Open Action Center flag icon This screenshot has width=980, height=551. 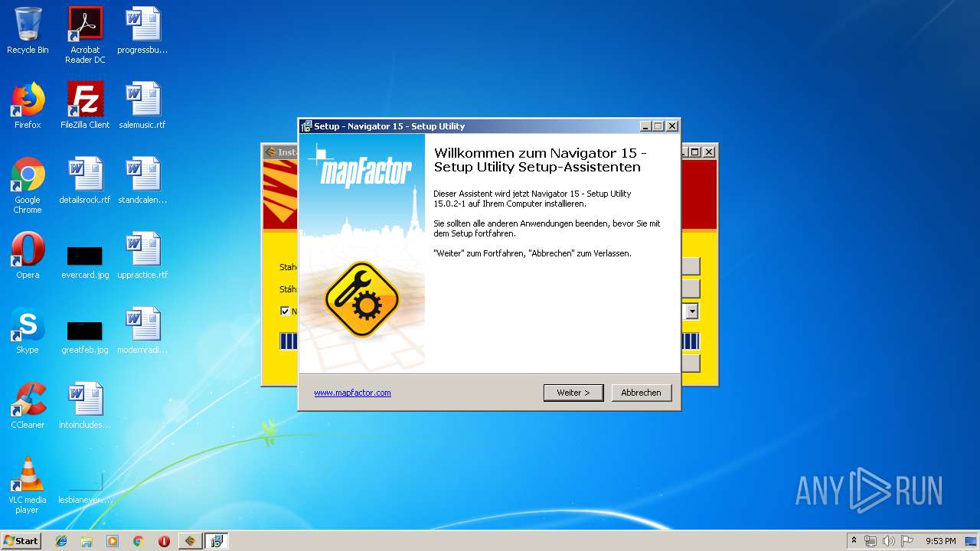click(906, 541)
